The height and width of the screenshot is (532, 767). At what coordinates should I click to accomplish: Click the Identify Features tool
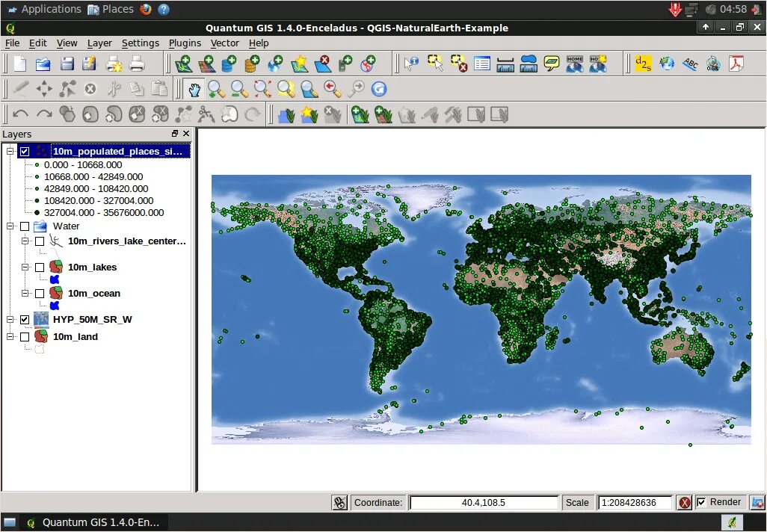pos(412,64)
